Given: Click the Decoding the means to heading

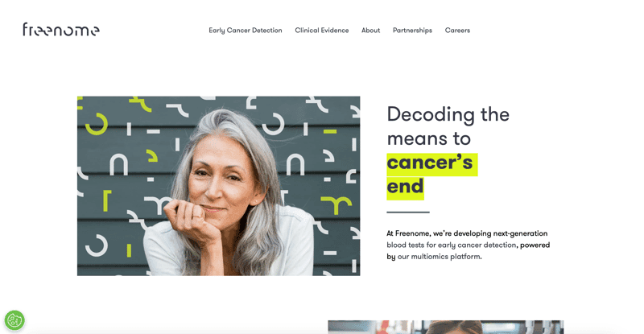Looking at the screenshot, I should [448, 126].
